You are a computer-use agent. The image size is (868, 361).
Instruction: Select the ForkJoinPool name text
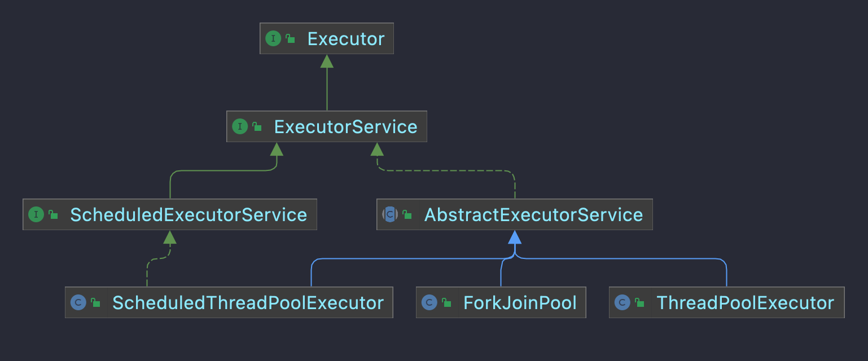click(520, 303)
